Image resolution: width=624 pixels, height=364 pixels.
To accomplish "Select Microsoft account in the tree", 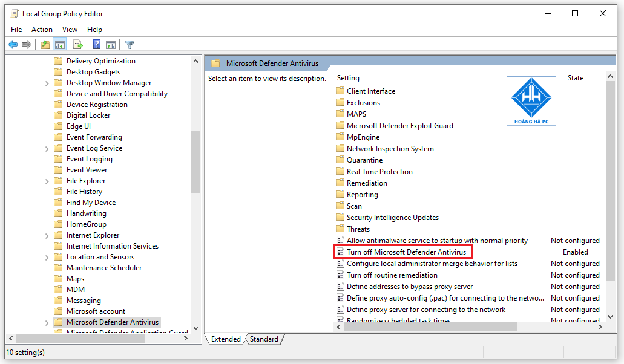I will pyautogui.click(x=96, y=311).
